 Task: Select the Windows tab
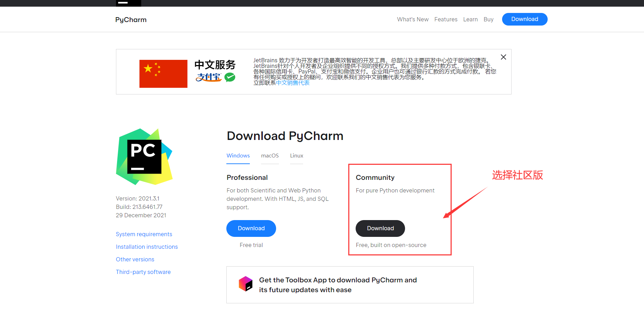click(x=238, y=156)
